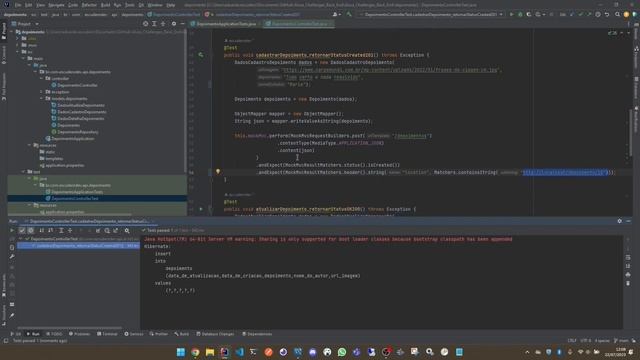Select DadosCadastroDepoimento in project tree
Image resolution: width=640 pixels, height=360 pixels.
(82, 112)
